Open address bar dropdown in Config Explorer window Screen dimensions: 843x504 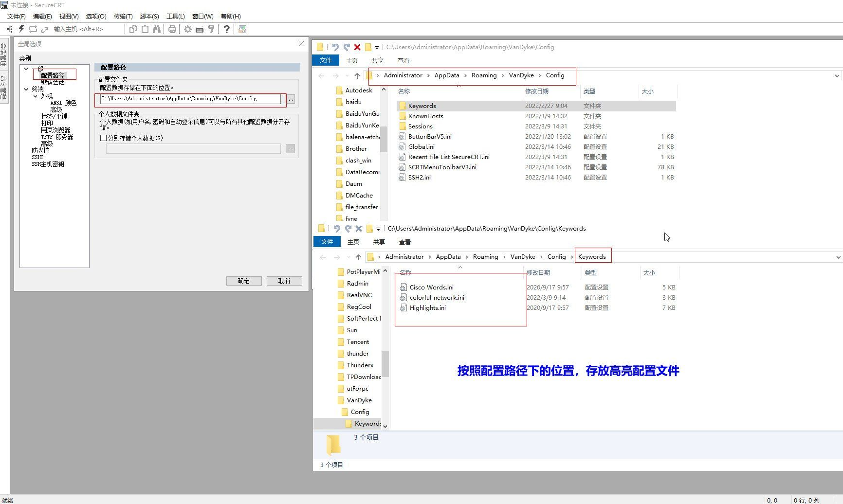837,75
